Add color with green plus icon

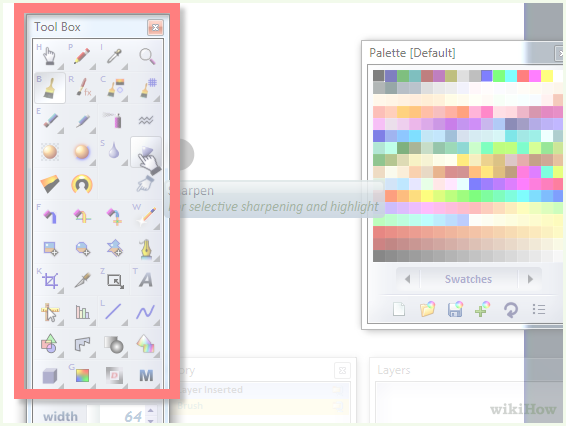click(483, 309)
